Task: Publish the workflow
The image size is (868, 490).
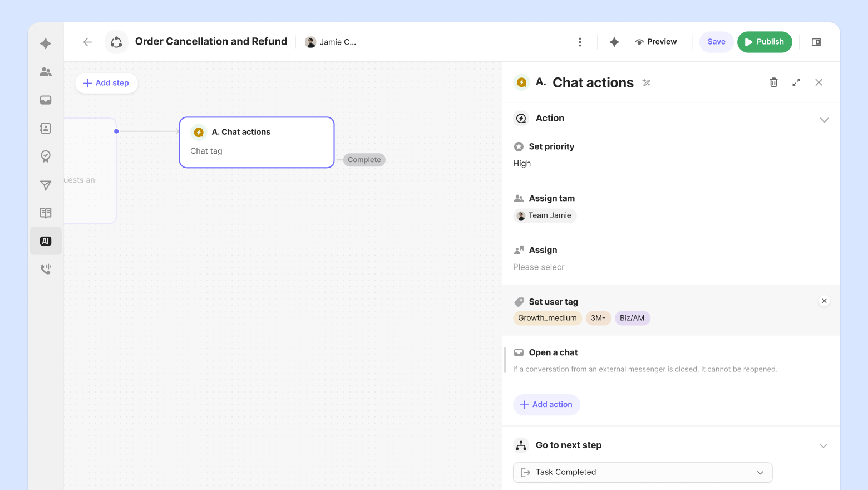Action: click(764, 42)
